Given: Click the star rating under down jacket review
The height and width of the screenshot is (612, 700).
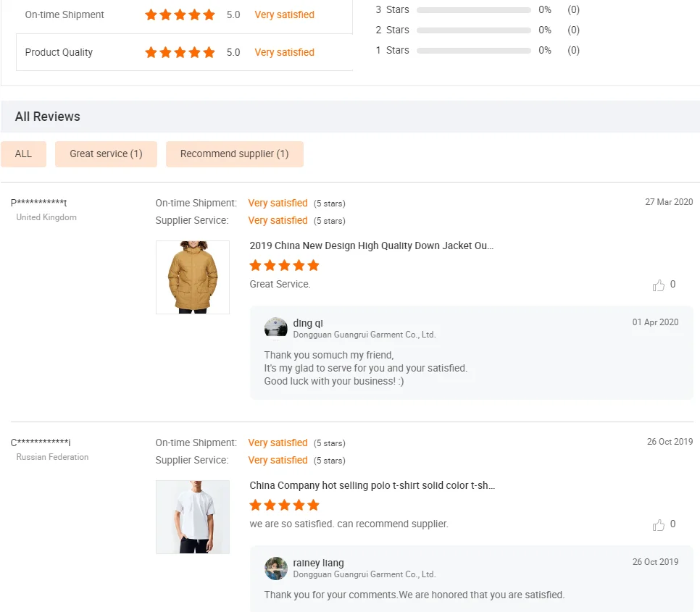Looking at the screenshot, I should click(x=284, y=265).
